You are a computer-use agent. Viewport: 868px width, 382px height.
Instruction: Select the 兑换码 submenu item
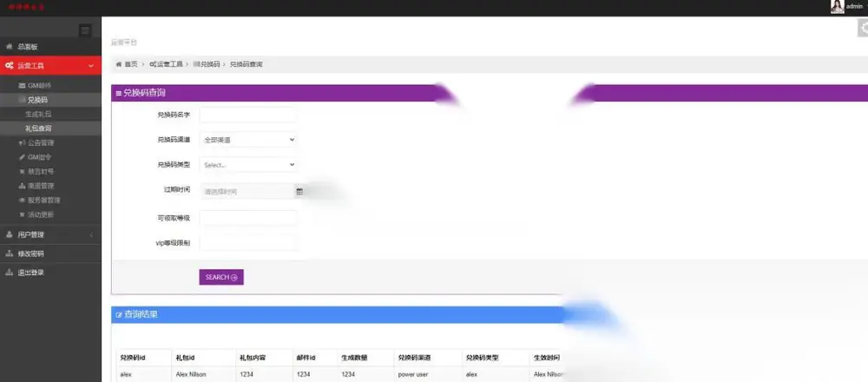click(x=50, y=100)
